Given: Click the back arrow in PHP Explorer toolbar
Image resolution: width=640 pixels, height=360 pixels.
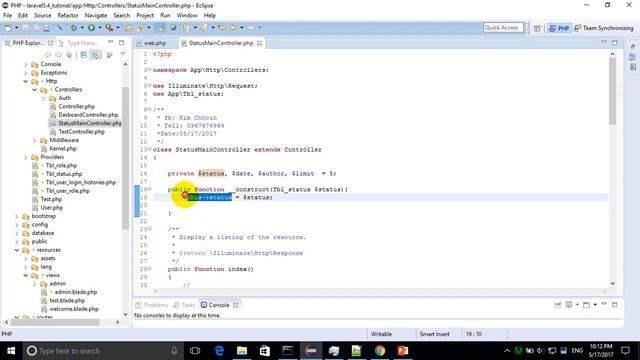Looking at the screenshot, I should (47, 55).
